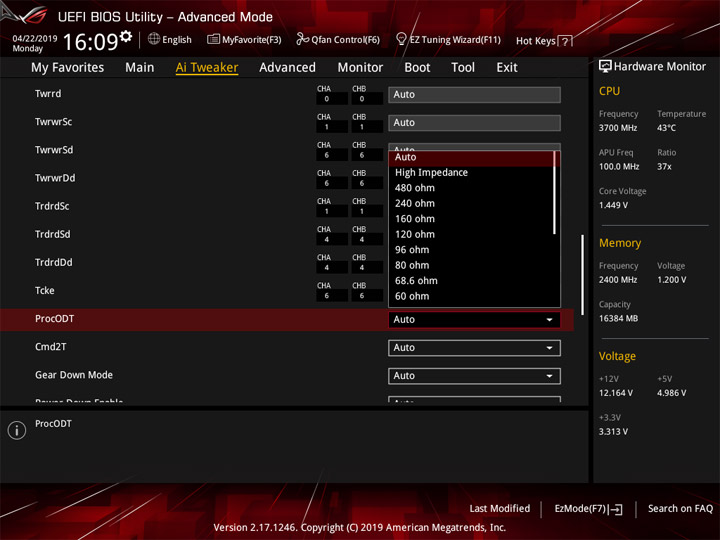Screen dimensions: 720x540
Task: Select the TwrwrSd setting label
Action: coord(54,150)
